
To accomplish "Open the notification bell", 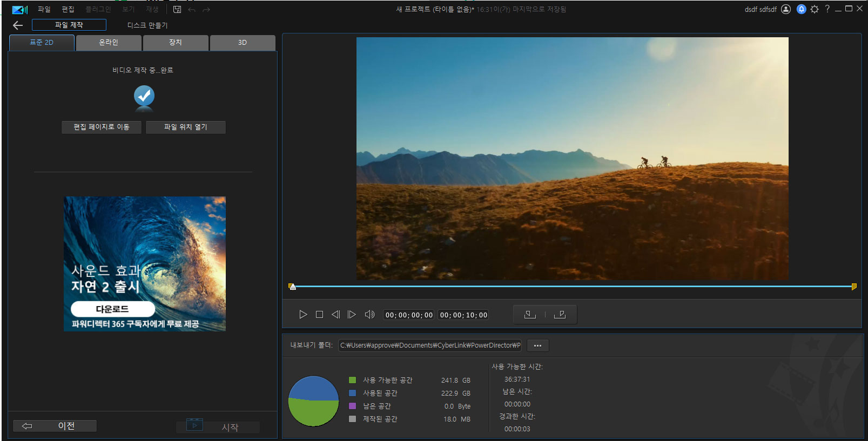I will point(801,9).
